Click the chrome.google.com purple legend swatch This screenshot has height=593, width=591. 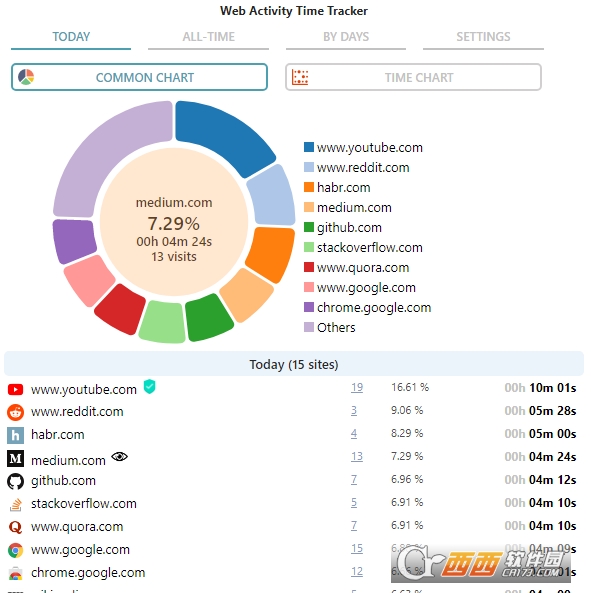tap(309, 307)
